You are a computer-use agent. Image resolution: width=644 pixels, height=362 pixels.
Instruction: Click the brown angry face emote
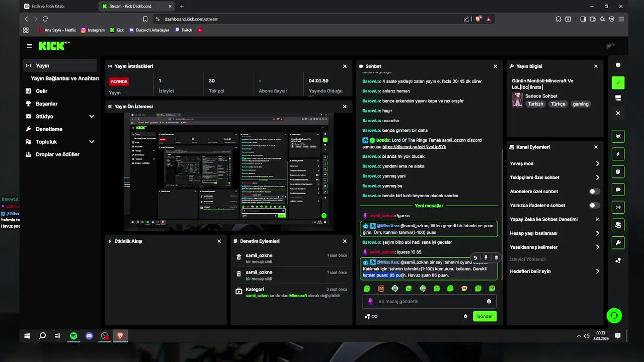[381, 289]
